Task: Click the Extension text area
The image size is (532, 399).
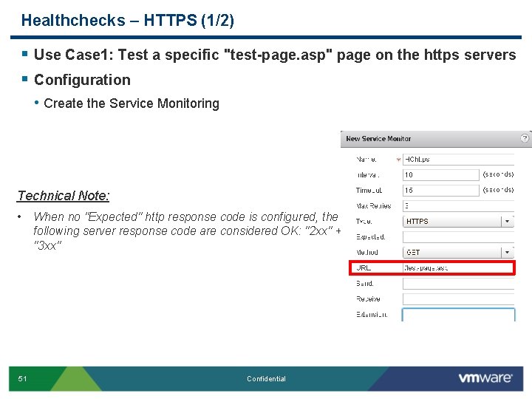Action: 458,315
